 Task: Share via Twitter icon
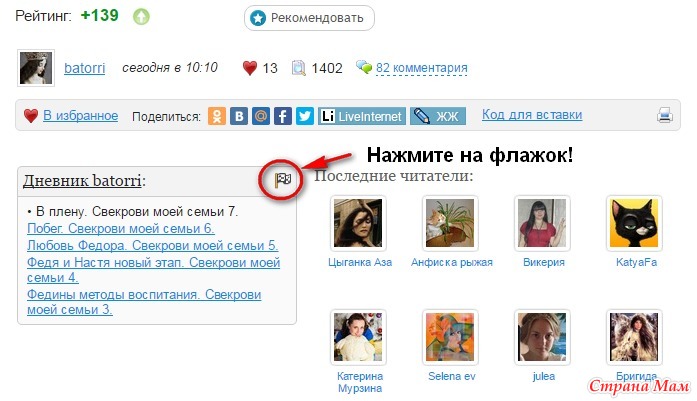click(305, 116)
